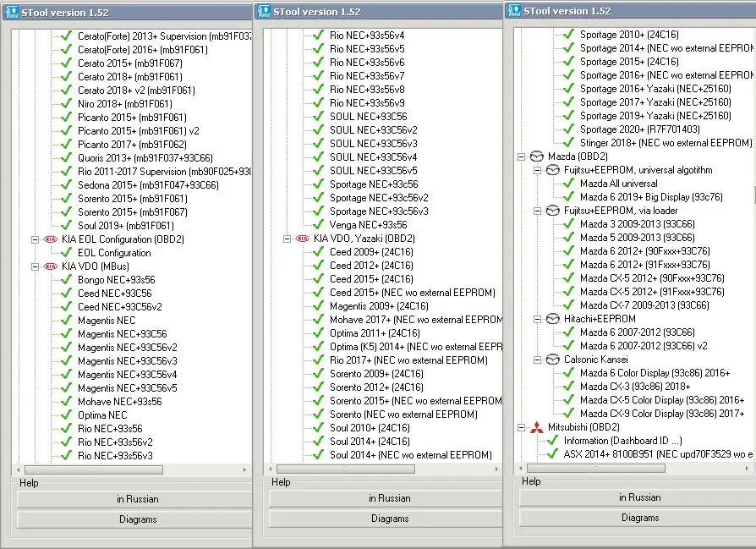Select Ceed 2015+ (NEC wo external EEPROM)

[x=412, y=293]
